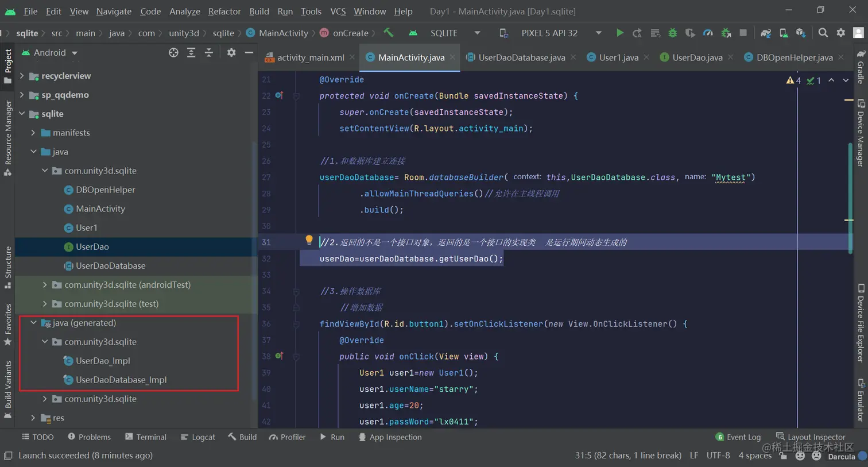The image size is (868, 467).
Task: Open the Analyze menu
Action: point(185,11)
